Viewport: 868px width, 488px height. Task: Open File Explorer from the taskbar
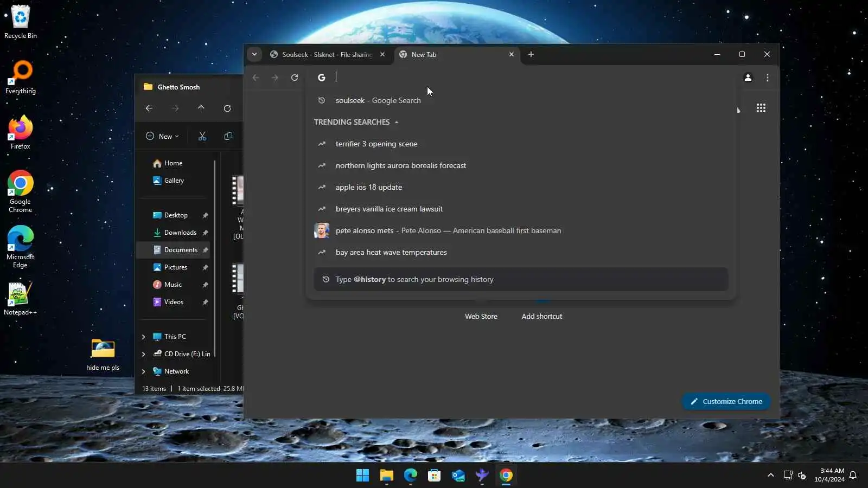(387, 476)
